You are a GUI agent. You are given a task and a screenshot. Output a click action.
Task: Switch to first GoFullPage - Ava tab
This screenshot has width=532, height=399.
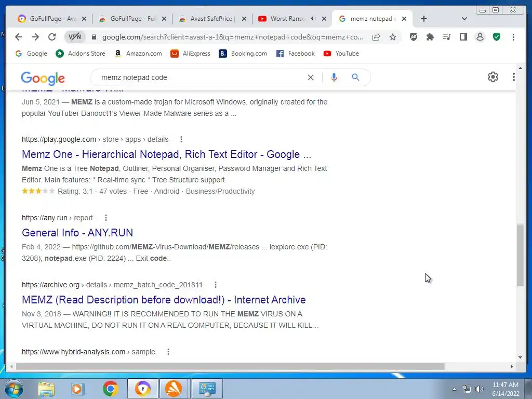point(48,19)
